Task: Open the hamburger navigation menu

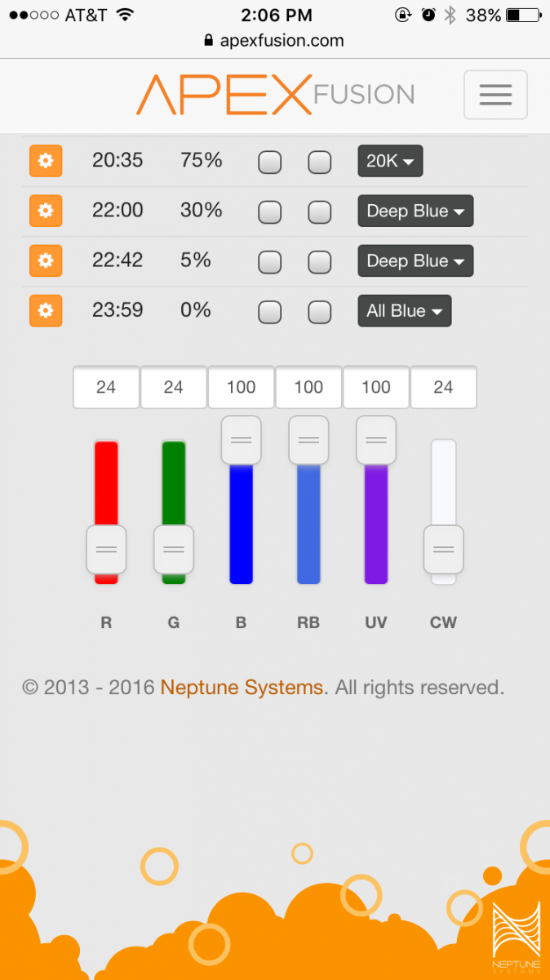Action: point(495,95)
